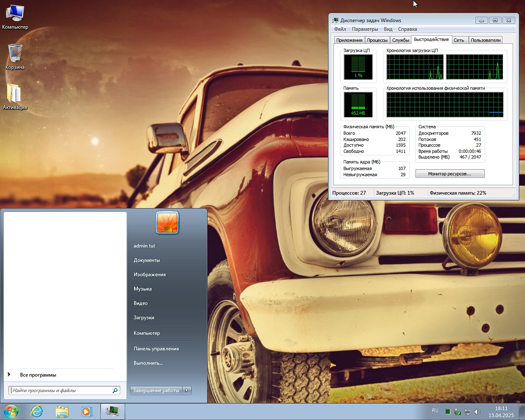The height and width of the screenshot is (420, 525).
Task: Click the Монитор ресурсов button
Action: click(x=450, y=174)
